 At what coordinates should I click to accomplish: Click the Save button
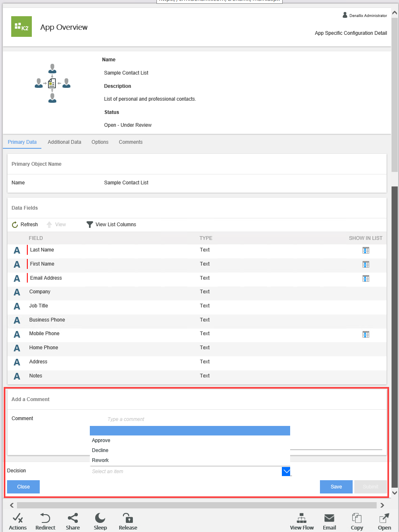click(336, 487)
